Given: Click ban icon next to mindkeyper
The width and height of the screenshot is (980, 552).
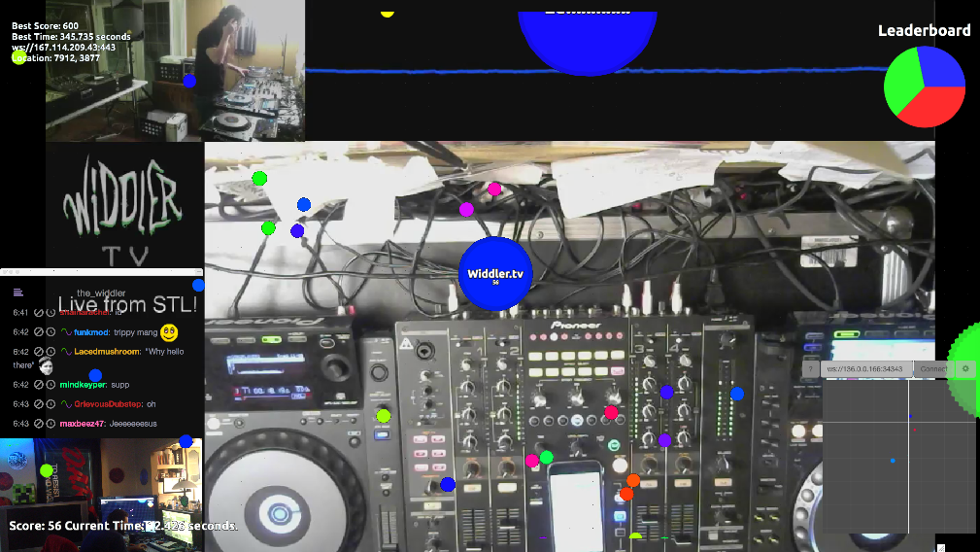Looking at the screenshot, I should tap(39, 385).
